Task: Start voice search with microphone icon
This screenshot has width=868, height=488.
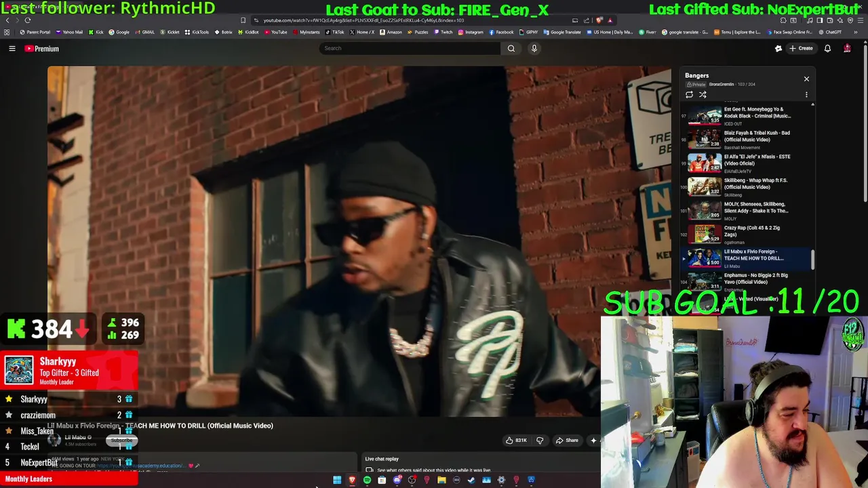Action: coord(534,48)
